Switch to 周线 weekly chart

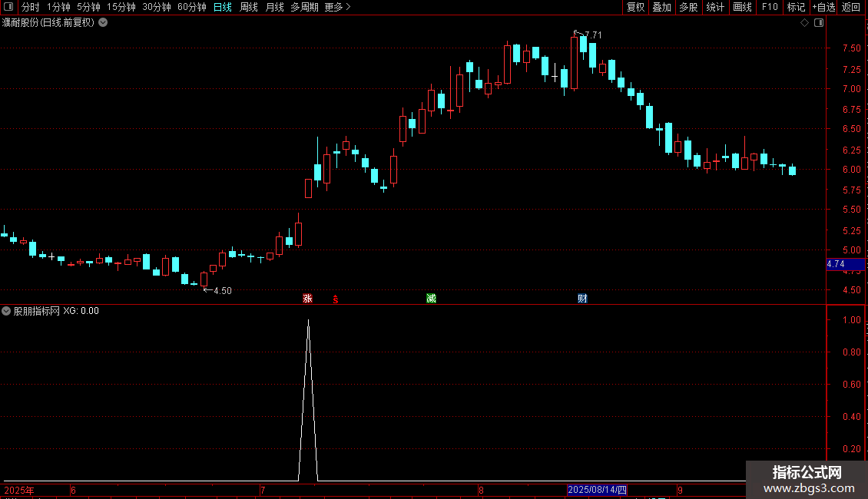pyautogui.click(x=249, y=7)
